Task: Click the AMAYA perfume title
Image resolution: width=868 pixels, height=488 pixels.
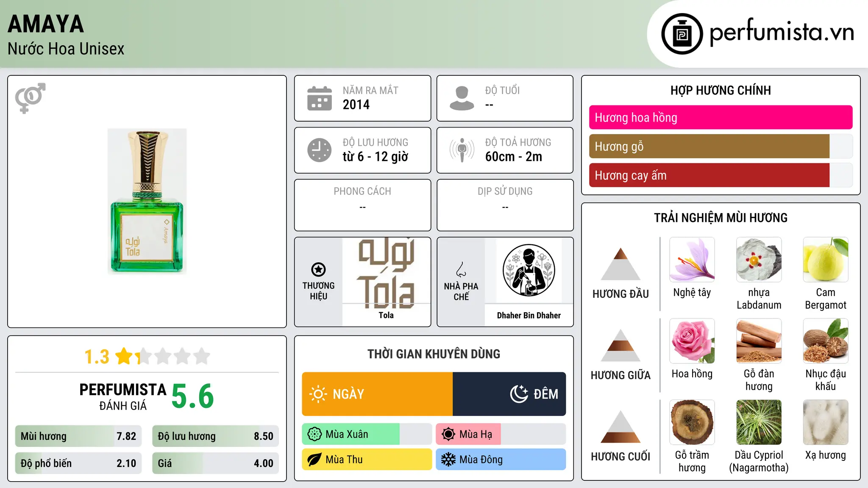Action: point(46,24)
